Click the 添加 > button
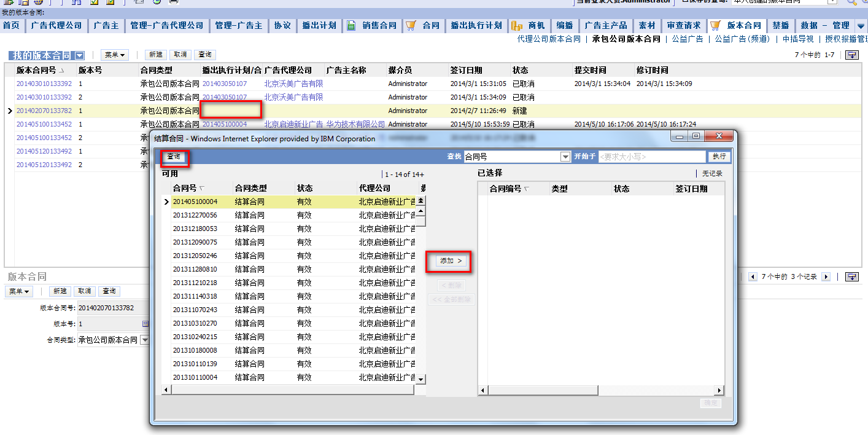This screenshot has height=435, width=868. click(451, 261)
